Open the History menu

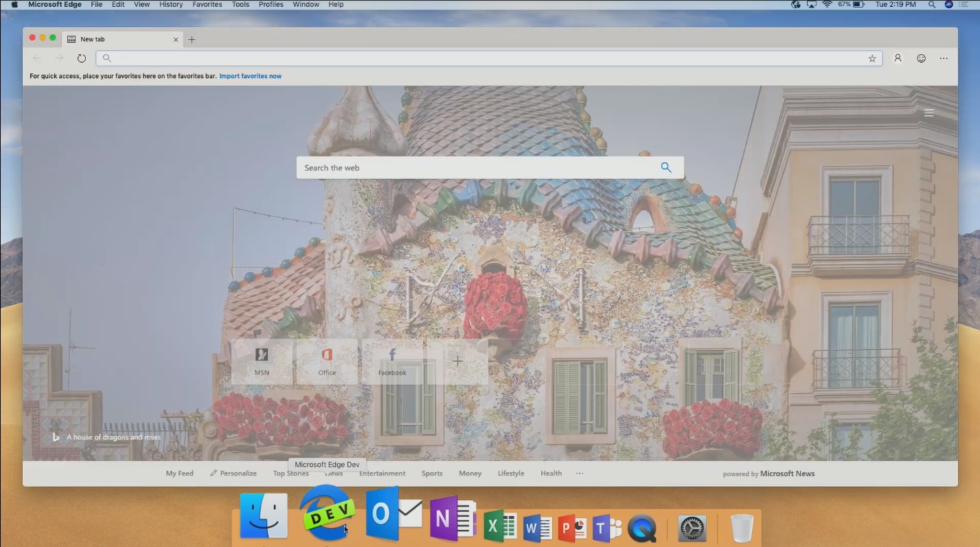[171, 4]
